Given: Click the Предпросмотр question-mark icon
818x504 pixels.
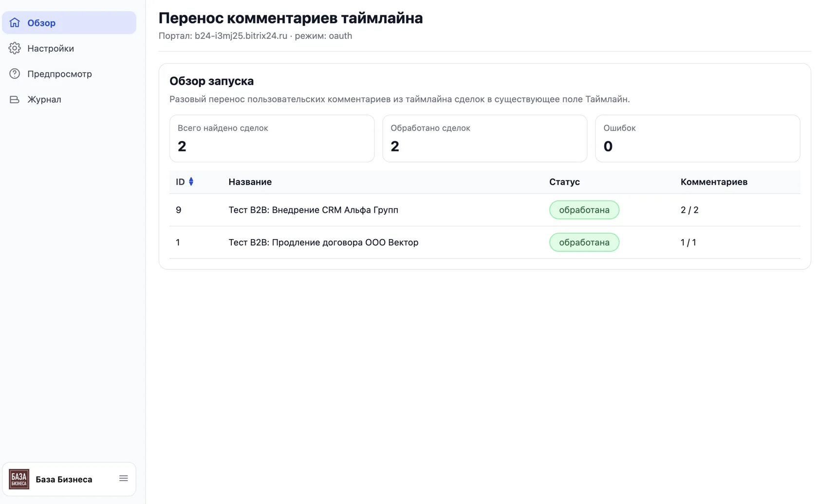Looking at the screenshot, I should click(x=15, y=74).
